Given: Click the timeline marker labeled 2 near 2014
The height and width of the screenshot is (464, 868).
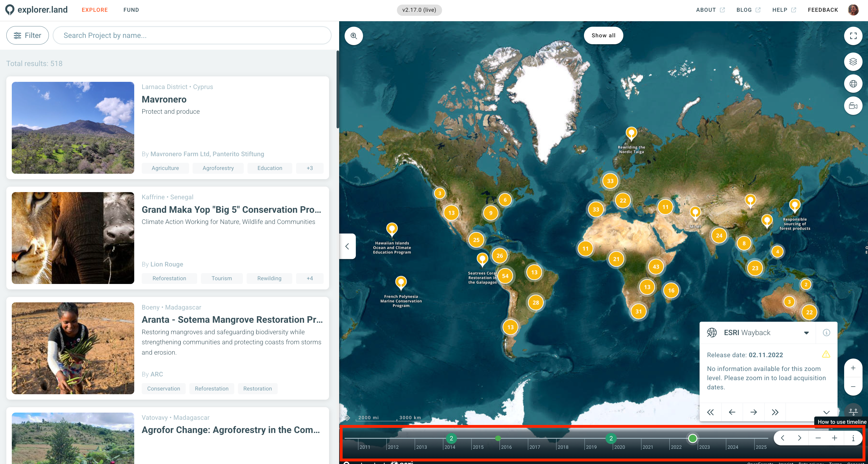Looking at the screenshot, I should [451, 438].
